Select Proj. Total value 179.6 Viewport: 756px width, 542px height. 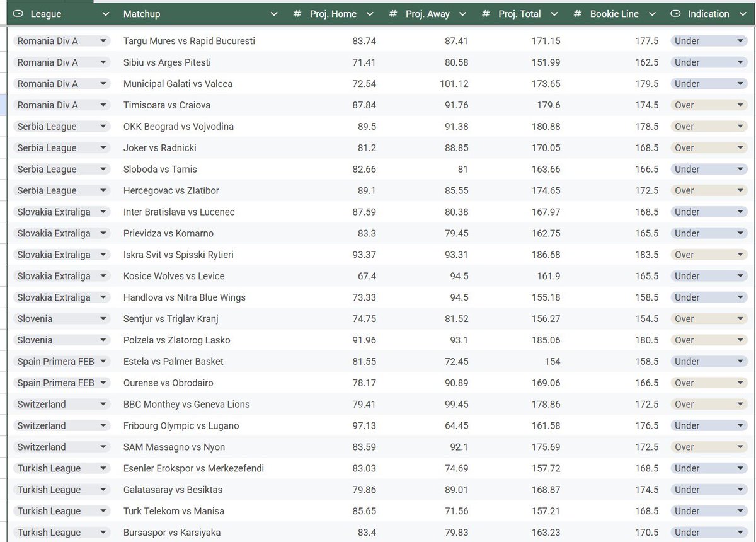point(548,105)
